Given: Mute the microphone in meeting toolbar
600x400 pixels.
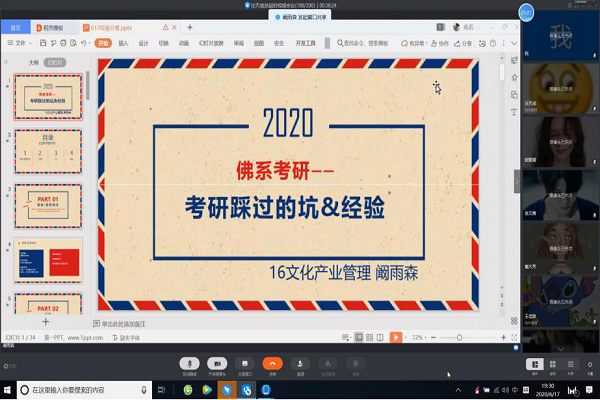Looking at the screenshot, I should (189, 364).
